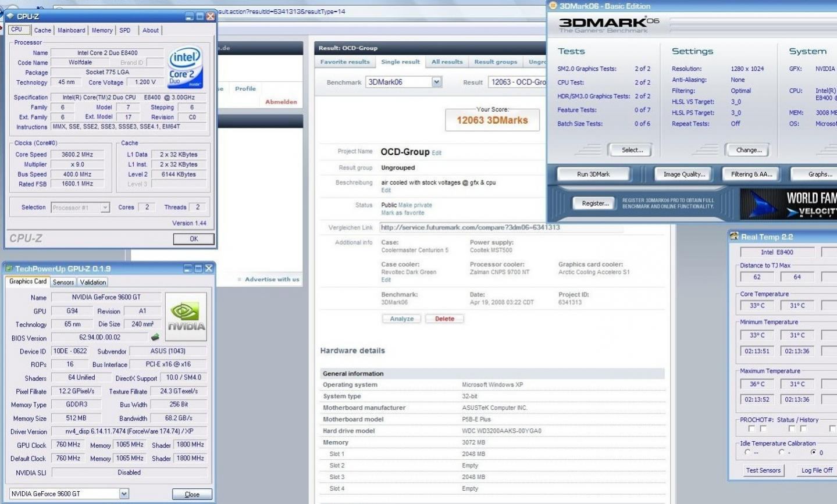This screenshot has width=837, height=504.
Task: Click Test Sensors in Real Temp
Action: 763,470
